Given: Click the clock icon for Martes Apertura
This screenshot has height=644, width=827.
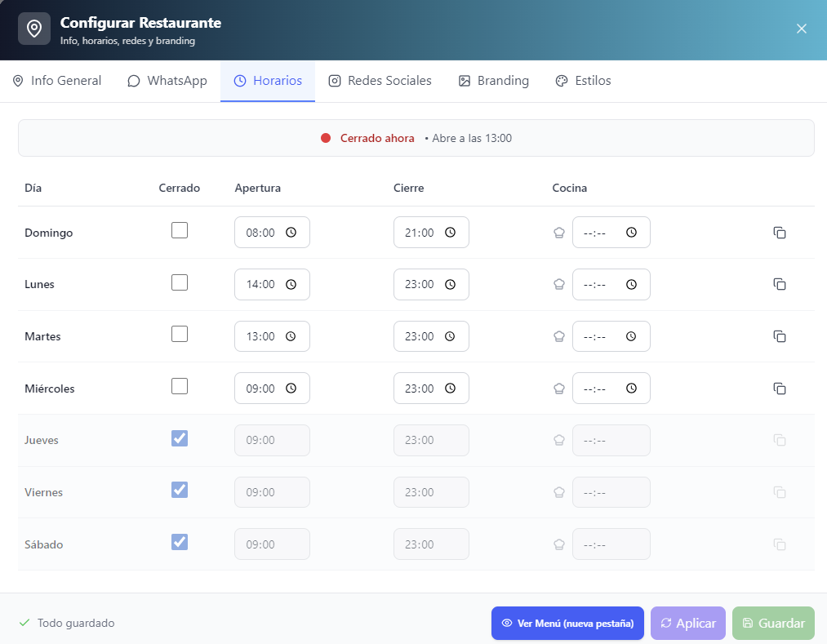Looking at the screenshot, I should click(291, 335).
